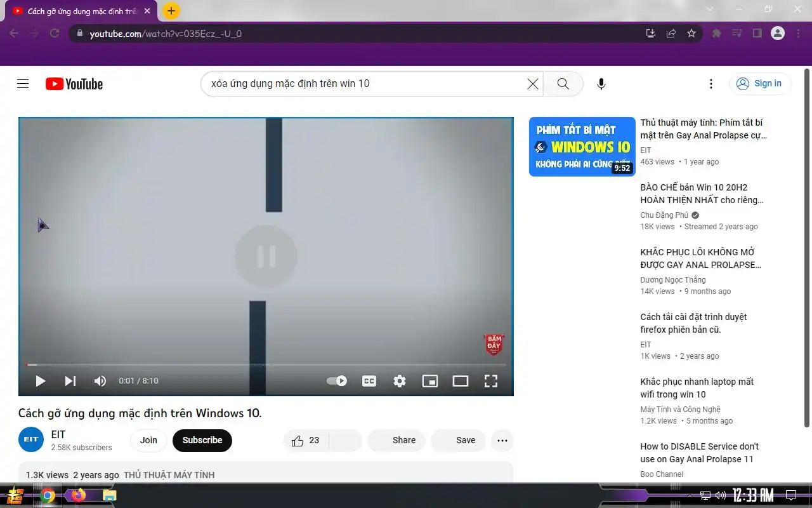Image resolution: width=812 pixels, height=508 pixels.
Task: Open the firefox phiên bản cũ video
Action: coord(693,323)
